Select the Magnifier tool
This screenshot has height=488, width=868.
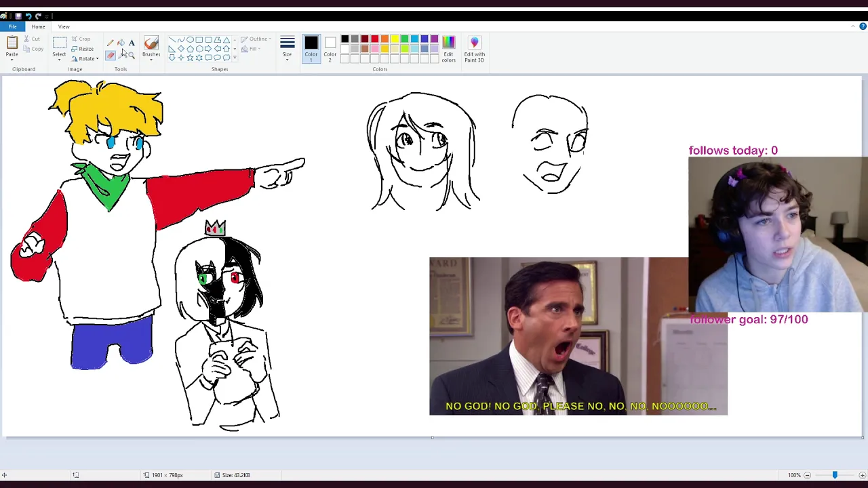[132, 55]
